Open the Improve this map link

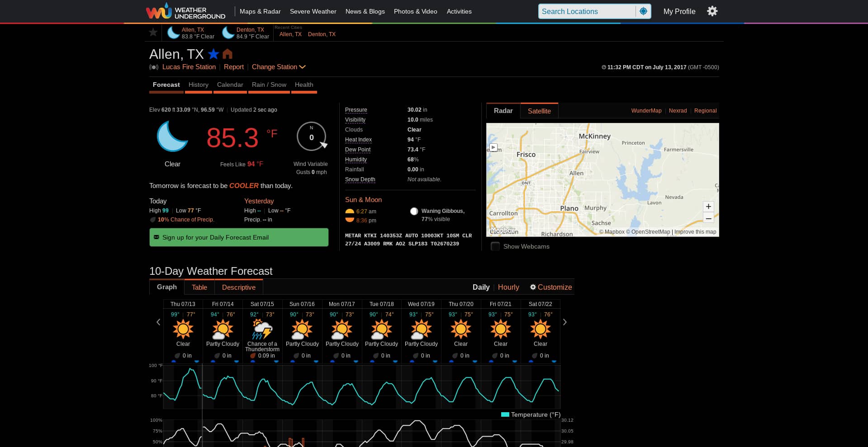pyautogui.click(x=695, y=232)
